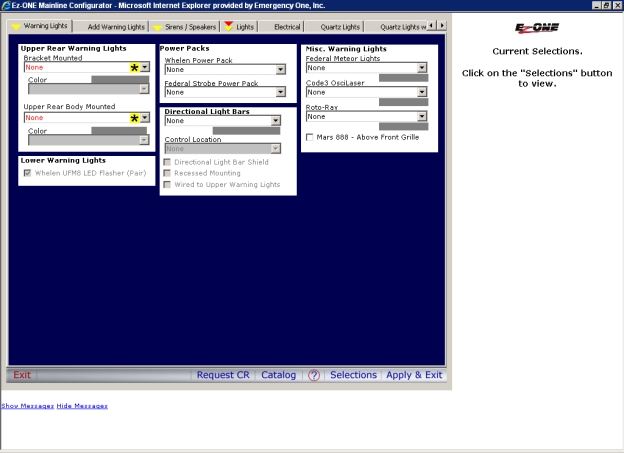Click the Internet Explorer icon in title bar

(6, 5)
